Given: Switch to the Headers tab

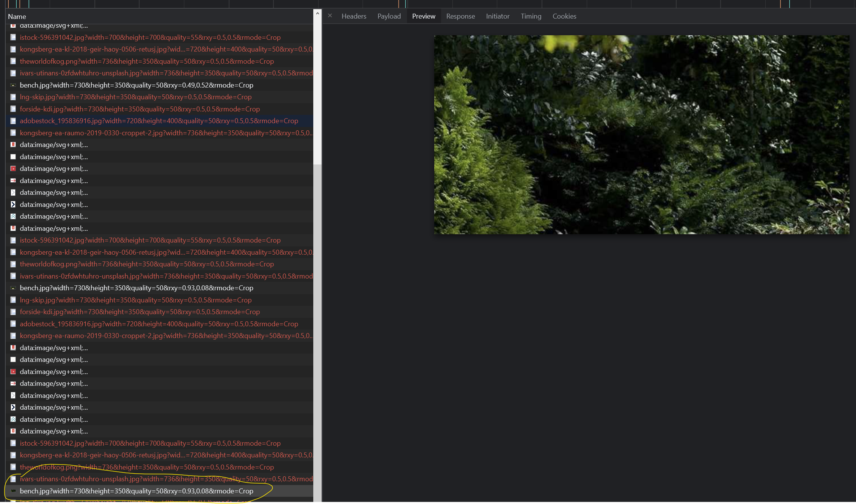Looking at the screenshot, I should click(x=353, y=16).
